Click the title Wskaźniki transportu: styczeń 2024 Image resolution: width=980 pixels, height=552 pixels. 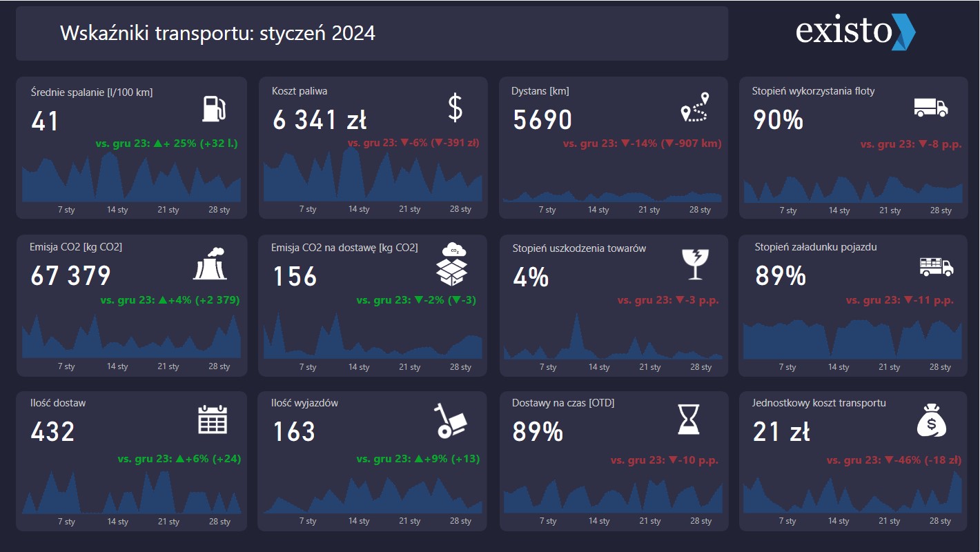[218, 33]
